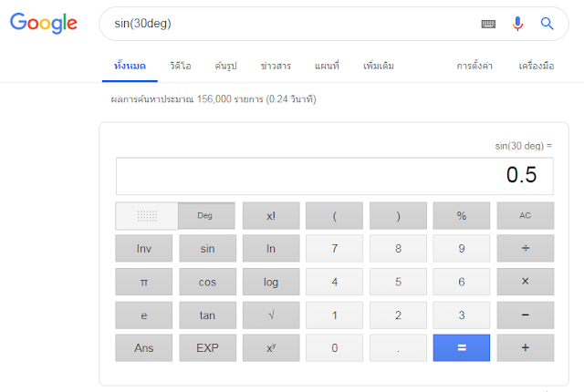Go to the ข่าวสาร tab
This screenshot has width=584, height=392.
point(276,67)
